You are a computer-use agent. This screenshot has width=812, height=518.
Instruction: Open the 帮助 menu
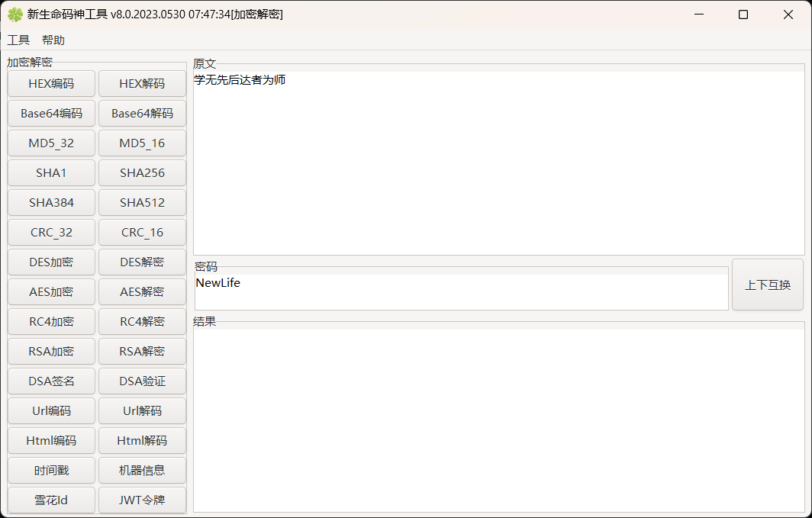tap(53, 40)
